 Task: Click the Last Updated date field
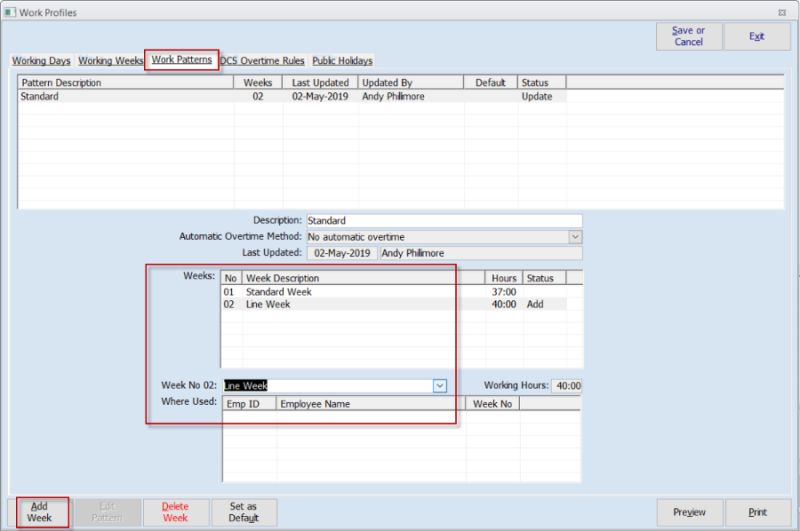point(342,253)
